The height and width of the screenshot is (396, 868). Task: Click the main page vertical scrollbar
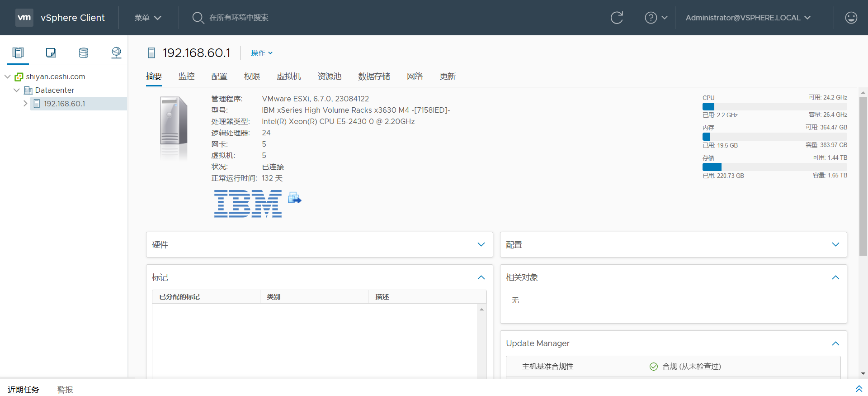863,177
